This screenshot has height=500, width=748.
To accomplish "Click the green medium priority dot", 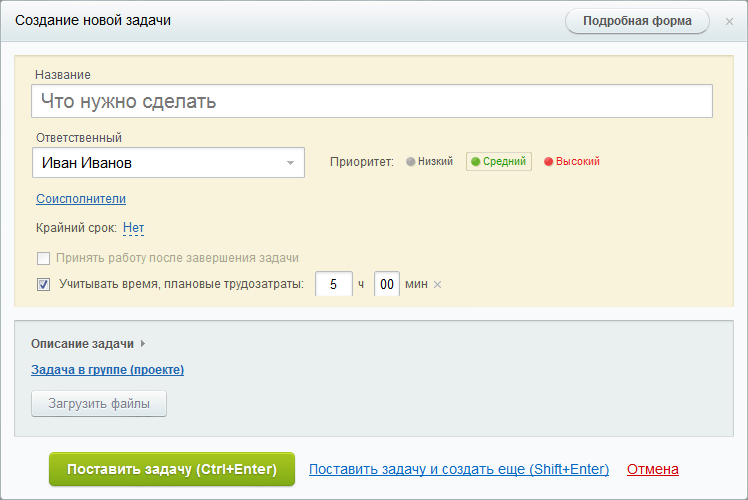I will [x=475, y=162].
